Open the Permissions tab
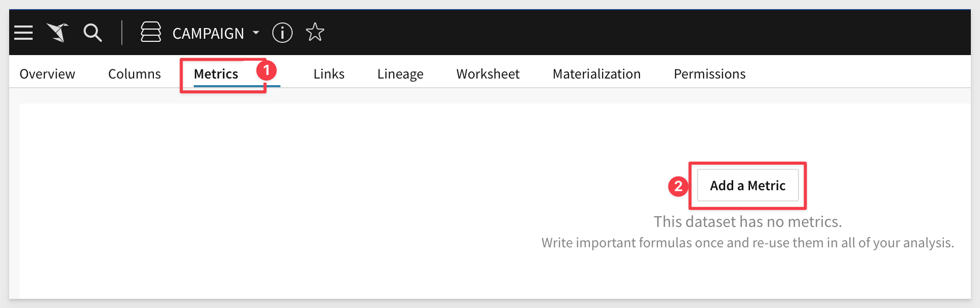Image resolution: width=980 pixels, height=308 pixels. tap(710, 74)
